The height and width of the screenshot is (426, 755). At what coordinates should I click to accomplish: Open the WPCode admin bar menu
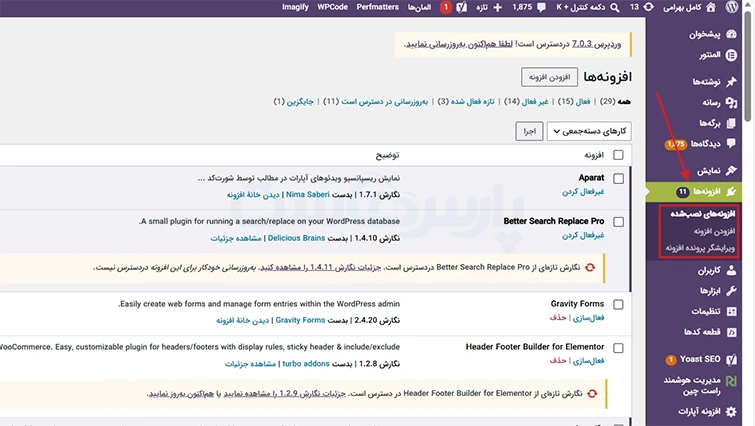[332, 7]
